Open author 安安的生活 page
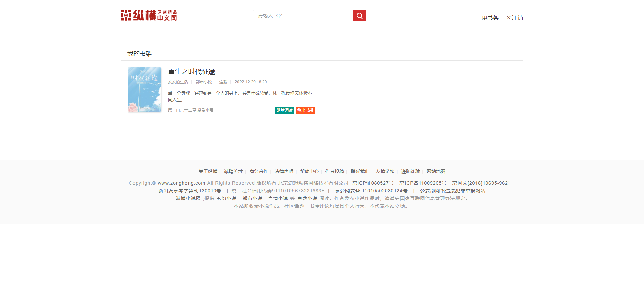Screen dimensions: 644x308 (x=178, y=82)
